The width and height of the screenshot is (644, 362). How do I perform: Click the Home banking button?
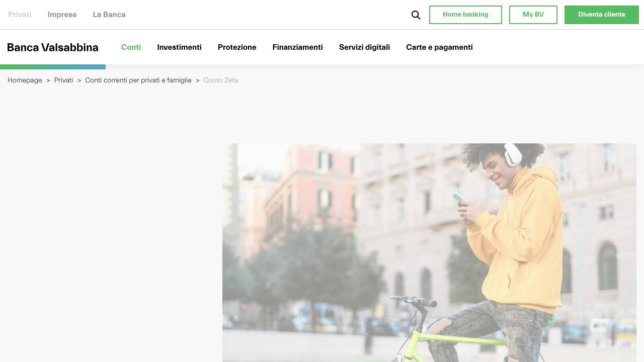[465, 15]
